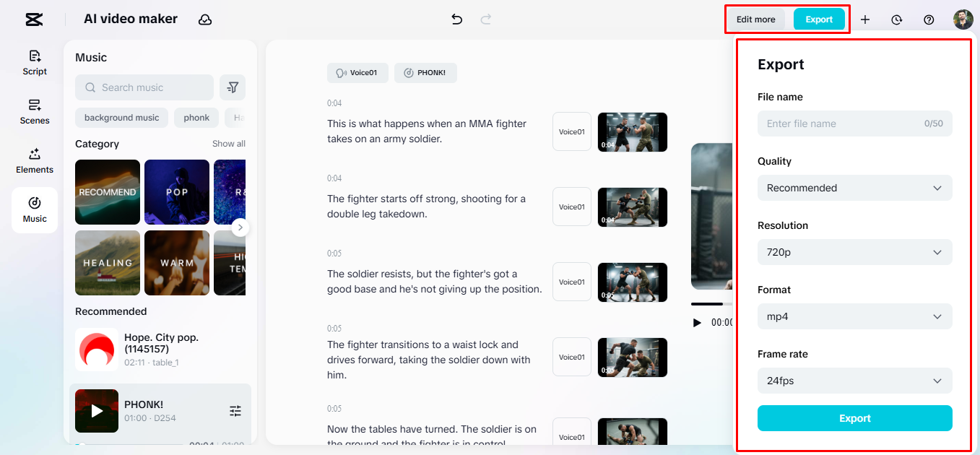Click the PHONK! track progress slider
The image size is (980, 455).
pyautogui.click(x=130, y=445)
